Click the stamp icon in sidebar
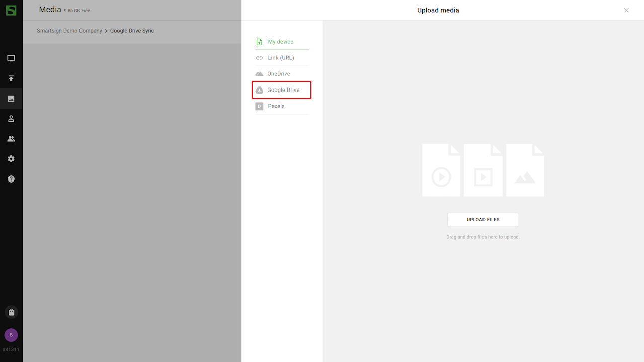This screenshot has width=644, height=362. [11, 119]
